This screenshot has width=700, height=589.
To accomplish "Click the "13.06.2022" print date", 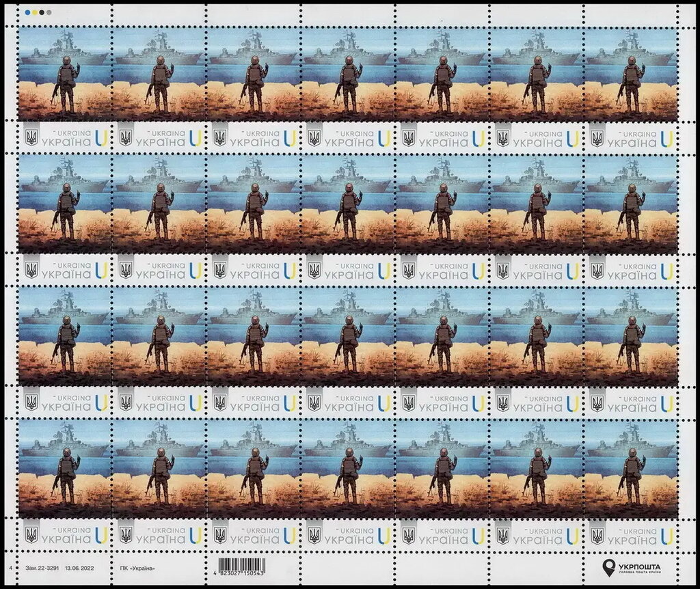I will point(79,568).
